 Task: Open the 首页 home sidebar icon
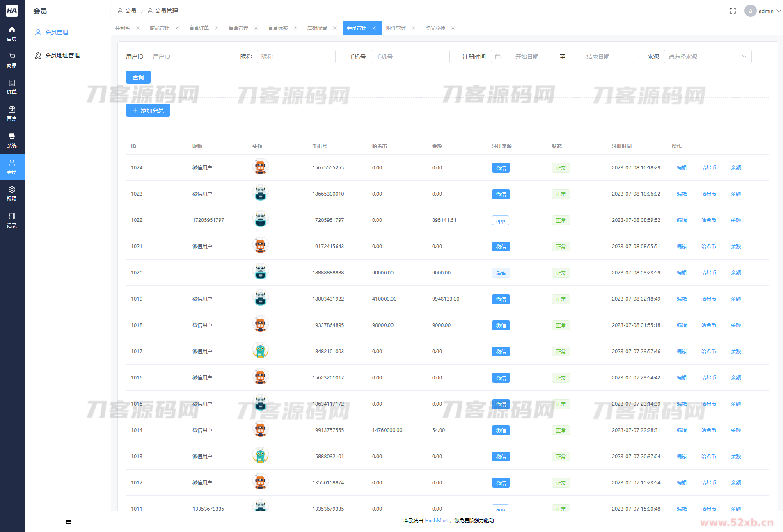[12, 34]
